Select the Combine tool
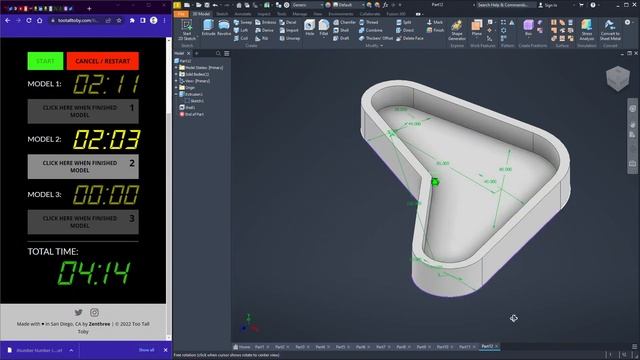The image size is (640, 360). pos(371,30)
